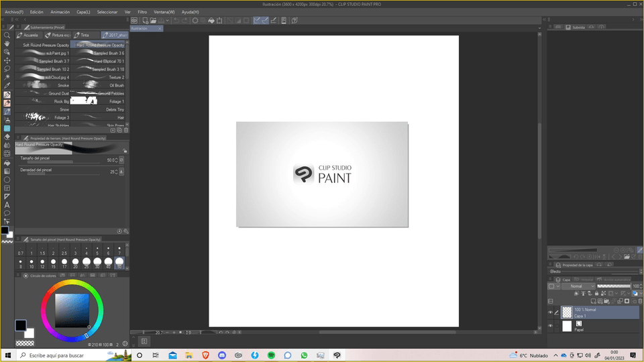
Task: Select the Eyedropper tool
Action: click(7, 85)
